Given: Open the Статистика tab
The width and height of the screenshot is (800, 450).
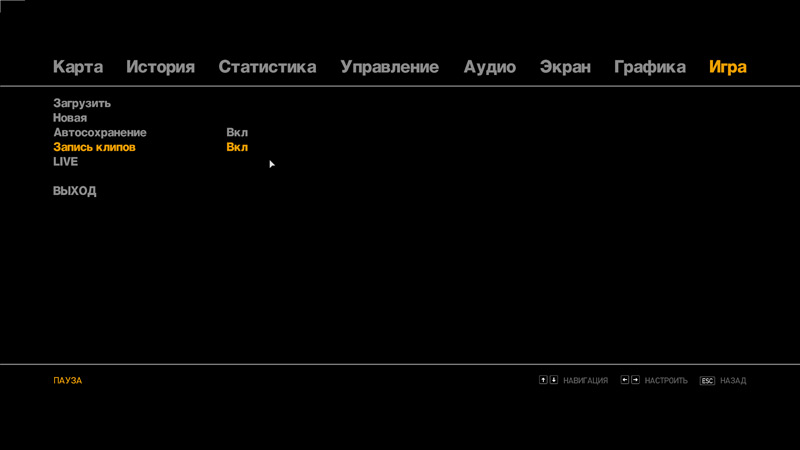Looking at the screenshot, I should [x=267, y=67].
